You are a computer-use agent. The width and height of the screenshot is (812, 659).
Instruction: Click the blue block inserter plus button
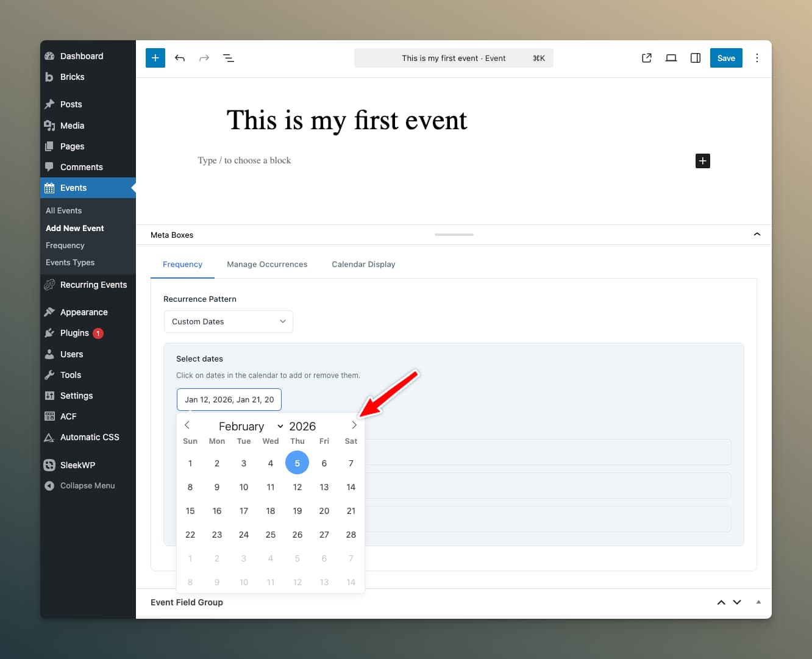click(155, 58)
